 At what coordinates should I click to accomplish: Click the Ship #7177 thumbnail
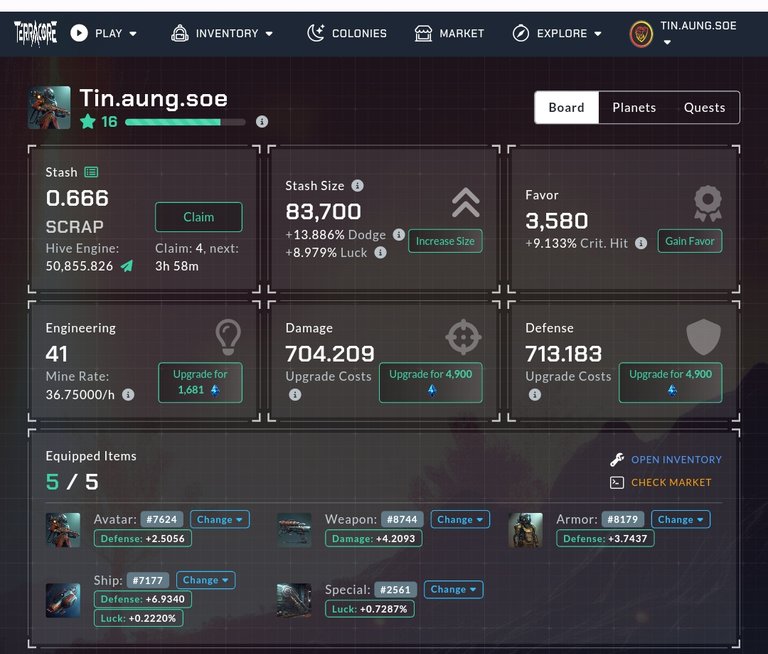click(63, 600)
